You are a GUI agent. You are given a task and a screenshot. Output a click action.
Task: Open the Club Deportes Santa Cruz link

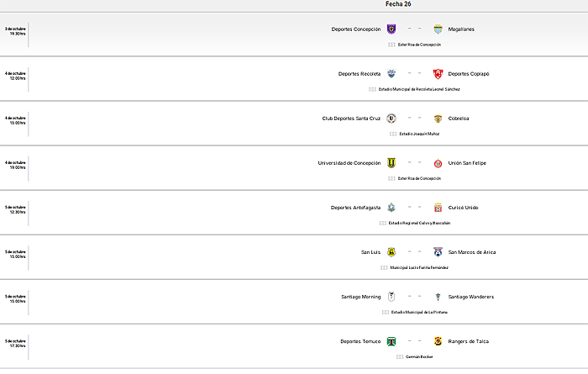pyautogui.click(x=351, y=119)
